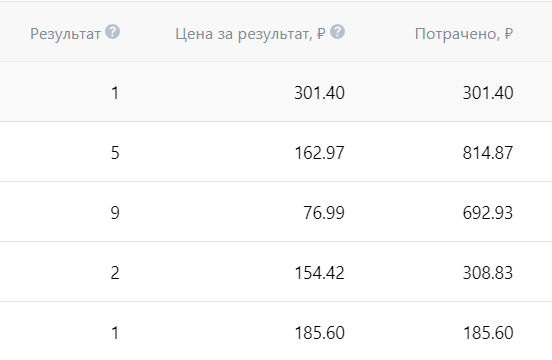This screenshot has height=360, width=552.
Task: Select price per result 301.40 in the highlighted row
Action: point(319,93)
